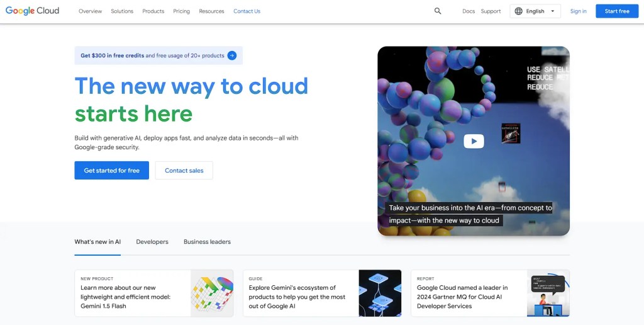Screen dimensions: 644x325
Task: Switch to the Business leaders tab
Action: tap(207, 242)
